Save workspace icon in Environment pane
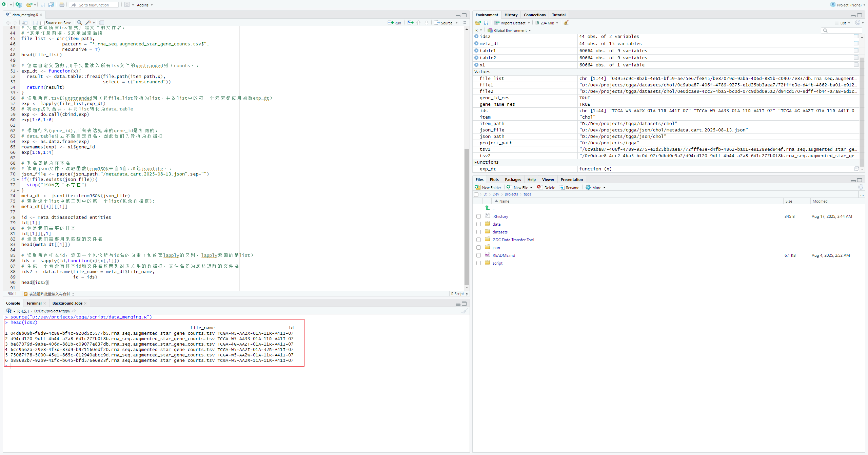The image size is (868, 455). tap(486, 23)
